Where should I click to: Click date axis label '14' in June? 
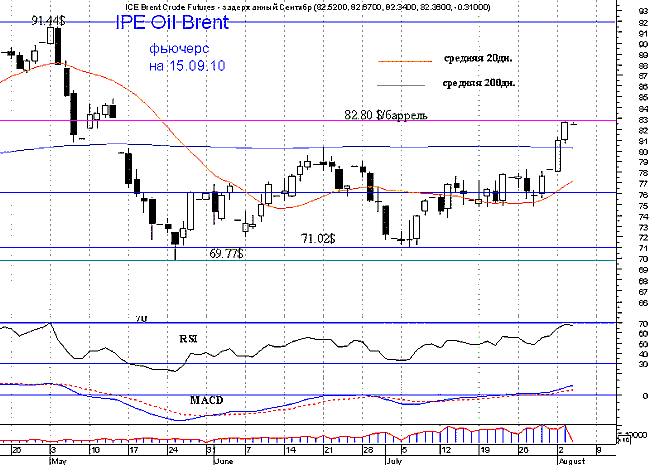coord(291,450)
